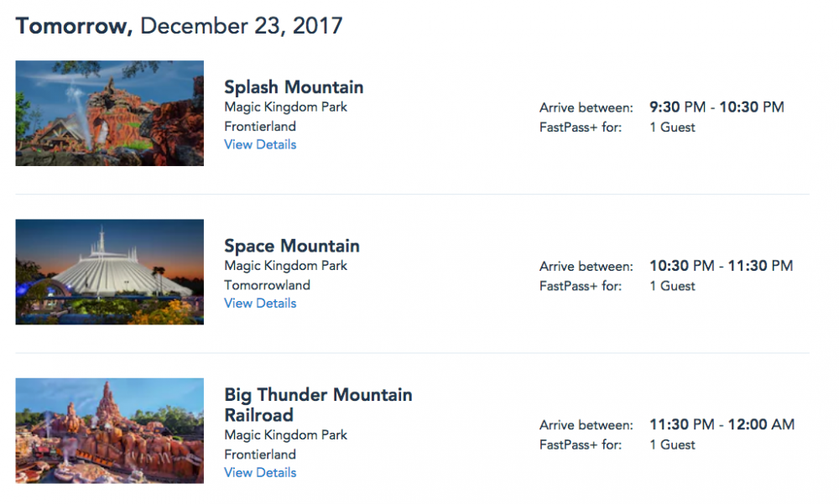The width and height of the screenshot is (839, 504).
Task: Open the Splash Mountain attraction photo
Action: tap(109, 113)
